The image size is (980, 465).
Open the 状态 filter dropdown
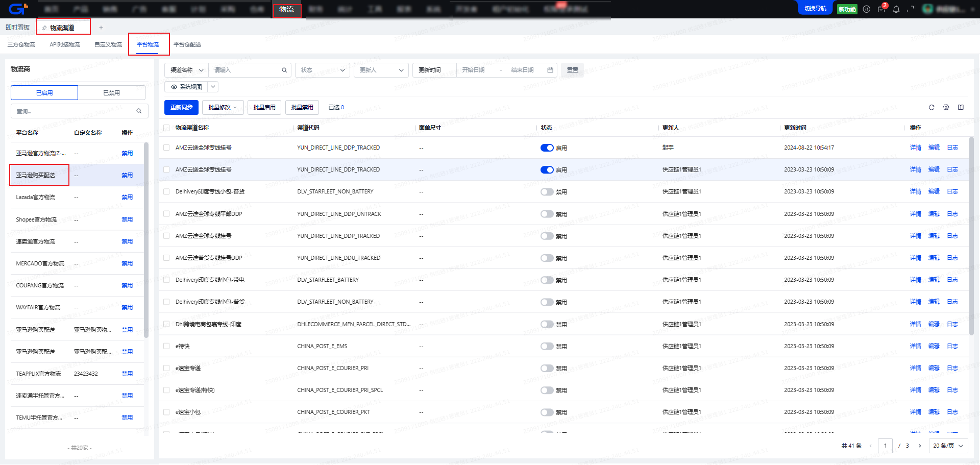click(x=323, y=70)
